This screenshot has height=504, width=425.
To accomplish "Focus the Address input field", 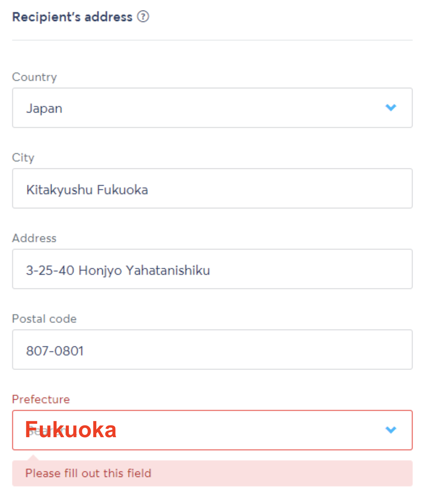I will [x=212, y=269].
